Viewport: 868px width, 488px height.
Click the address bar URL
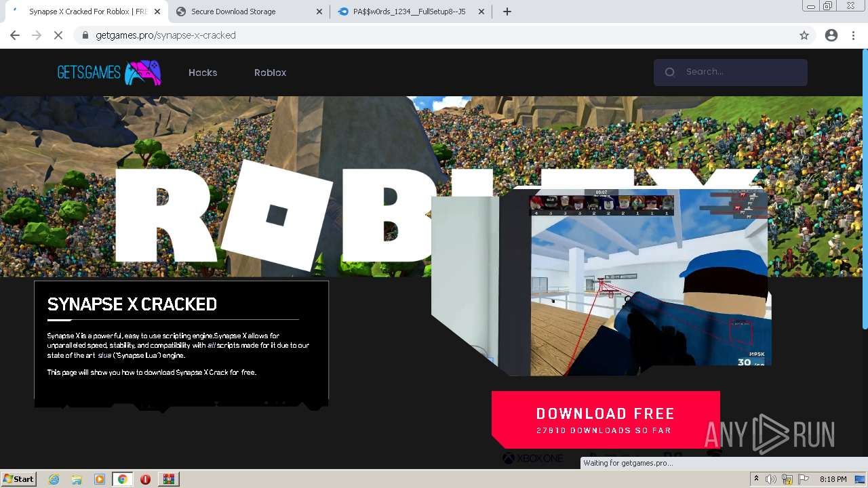coord(165,35)
